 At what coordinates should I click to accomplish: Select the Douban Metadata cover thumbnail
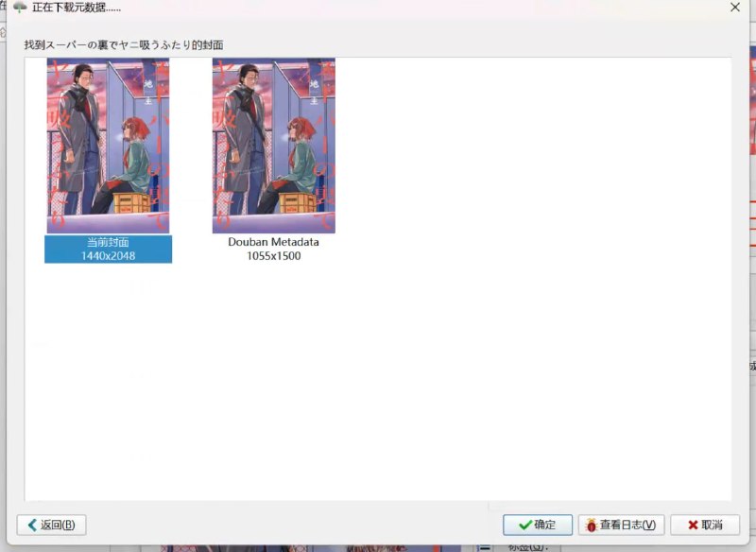pos(274,146)
